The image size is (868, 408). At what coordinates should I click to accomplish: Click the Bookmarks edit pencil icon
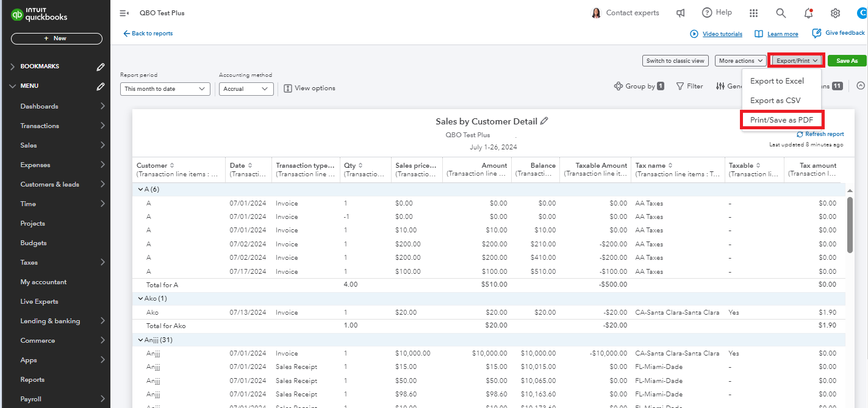(101, 66)
